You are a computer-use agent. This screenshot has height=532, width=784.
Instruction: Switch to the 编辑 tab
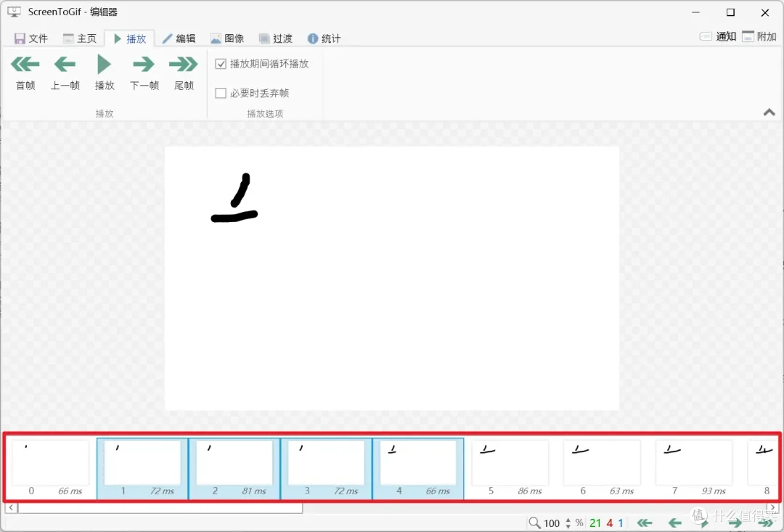coord(179,38)
